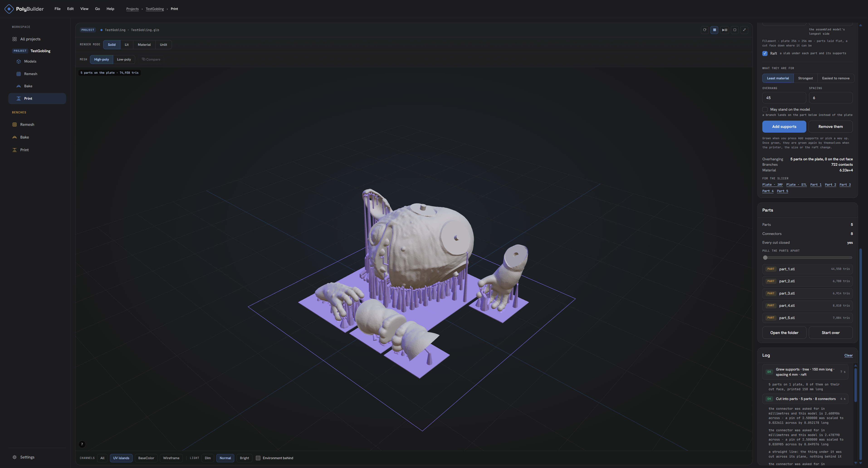Toggle the grid icon in viewport toolbar

(714, 30)
